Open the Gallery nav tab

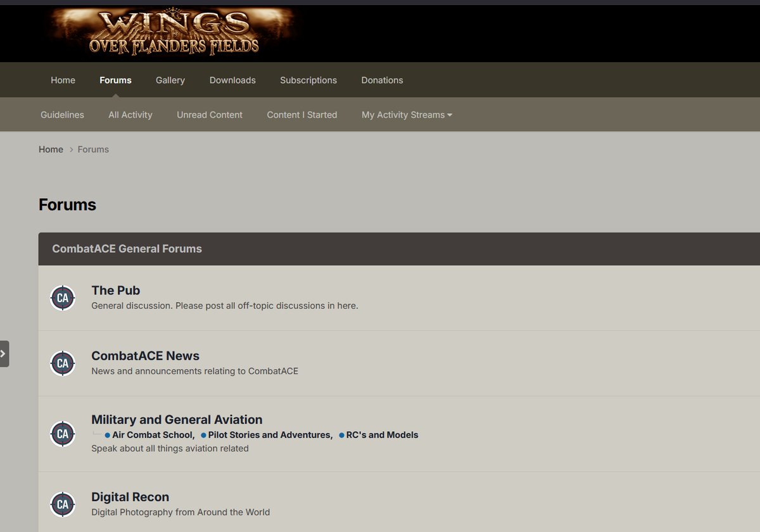tap(170, 80)
